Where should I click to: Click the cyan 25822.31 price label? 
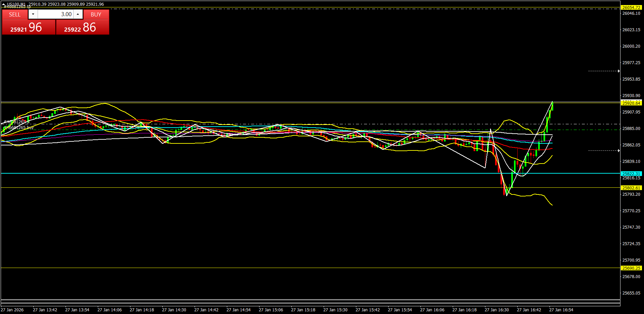pos(631,174)
